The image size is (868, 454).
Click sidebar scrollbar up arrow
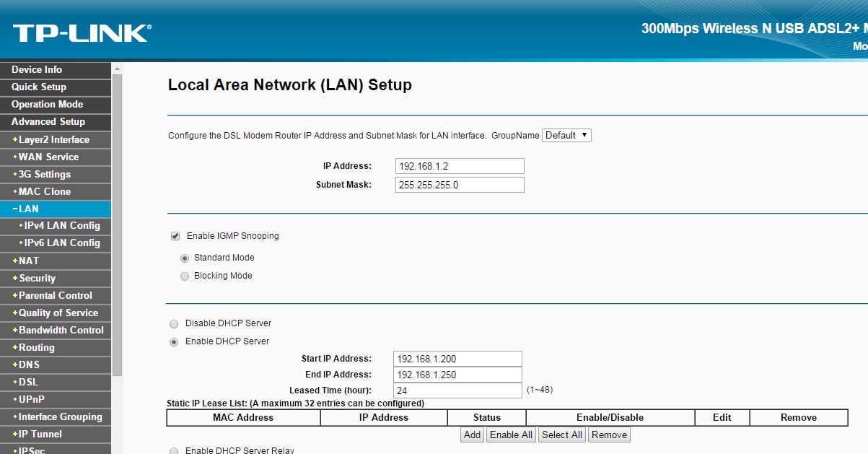(x=117, y=68)
